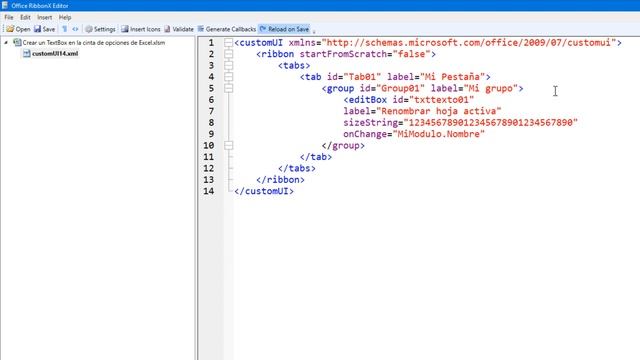Click line number 14 in the gutter

pos(209,191)
